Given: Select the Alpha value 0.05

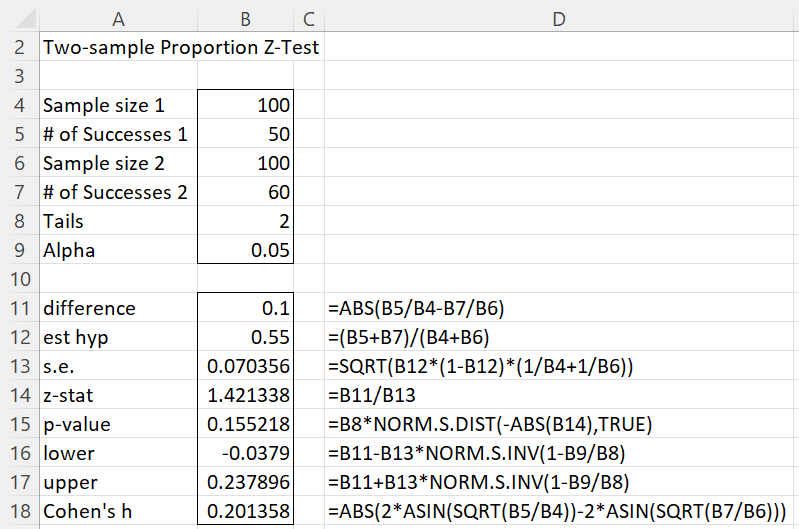Looking at the screenshot, I should tap(246, 250).
